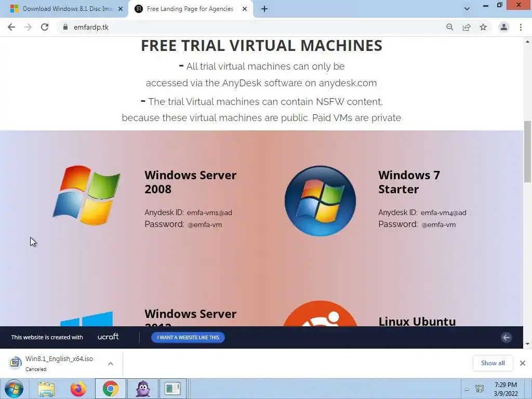The width and height of the screenshot is (532, 399).
Task: Click password under Windows Server 2008
Action: tap(205, 224)
